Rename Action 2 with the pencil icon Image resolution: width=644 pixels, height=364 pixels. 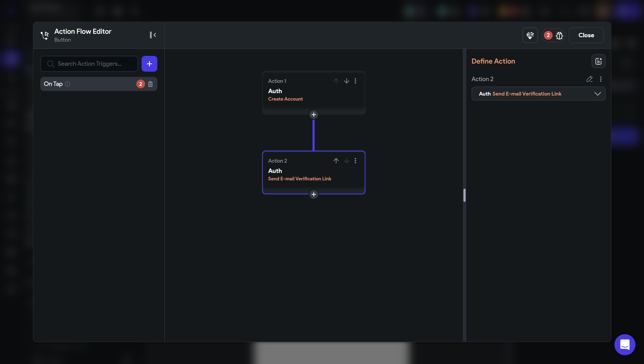(x=589, y=79)
